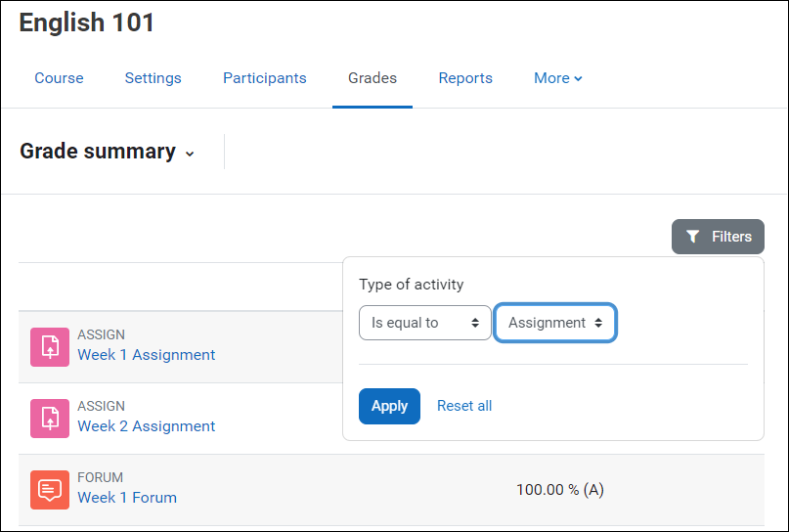The width and height of the screenshot is (789, 532).
Task: Switch to the Settings tab
Action: click(153, 78)
